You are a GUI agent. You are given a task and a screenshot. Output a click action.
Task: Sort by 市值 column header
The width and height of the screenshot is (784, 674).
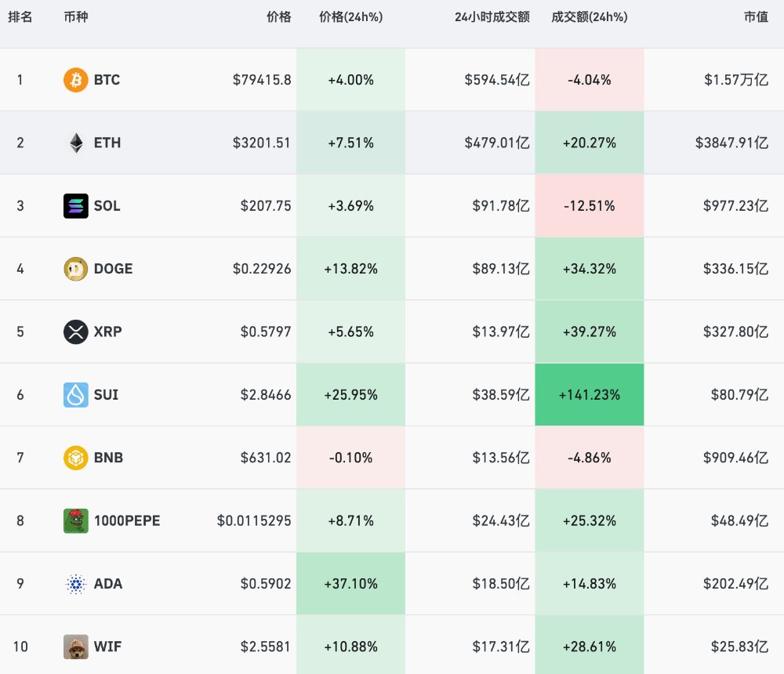tap(756, 17)
